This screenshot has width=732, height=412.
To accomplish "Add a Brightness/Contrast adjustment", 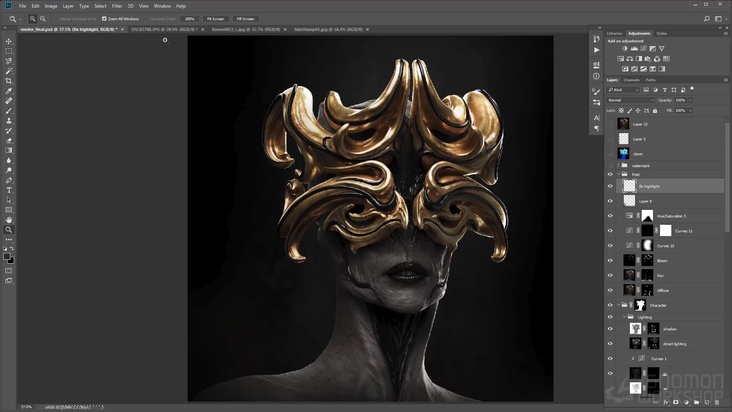I will [625, 49].
